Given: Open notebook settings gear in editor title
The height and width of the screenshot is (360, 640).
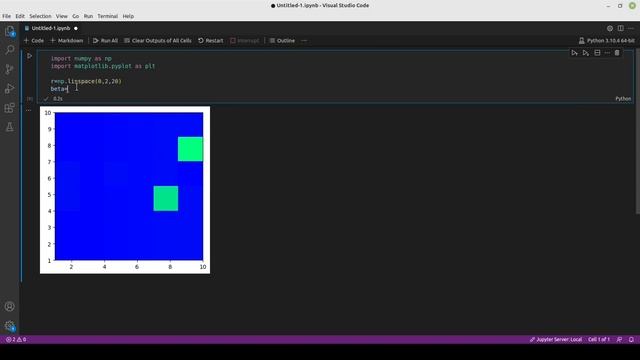Looking at the screenshot, I should pyautogui.click(x=610, y=28).
